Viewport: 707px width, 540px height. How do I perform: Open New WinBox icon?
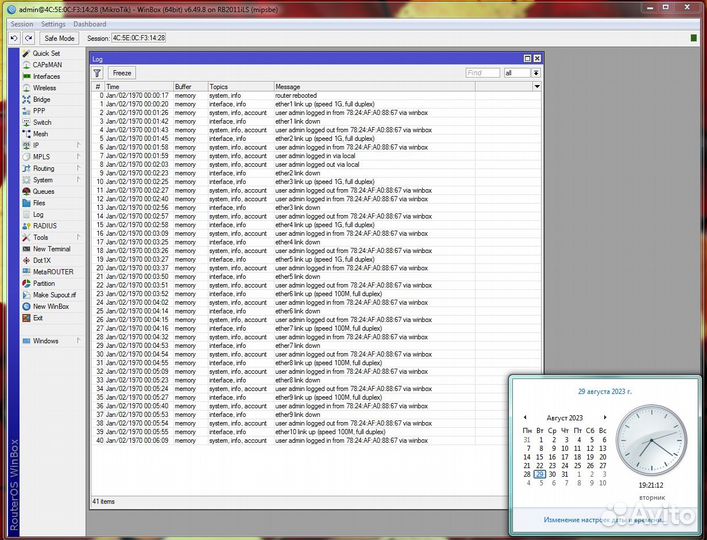point(27,306)
